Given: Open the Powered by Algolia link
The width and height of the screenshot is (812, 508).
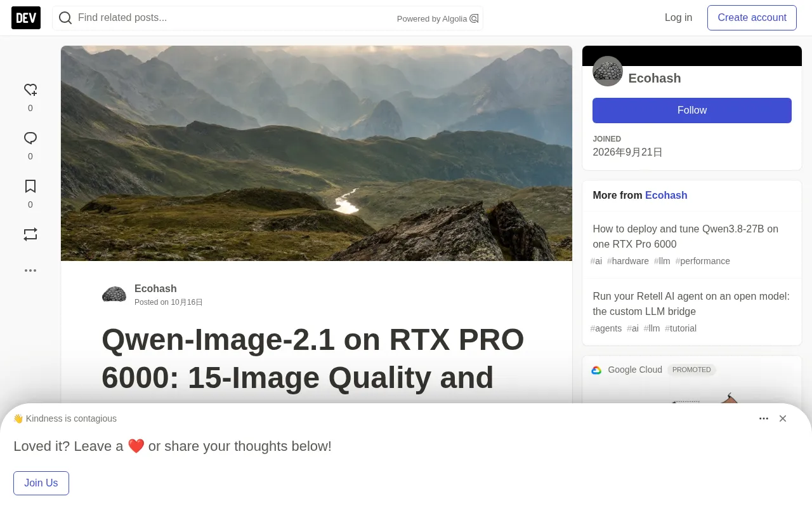Looking at the screenshot, I should (438, 18).
